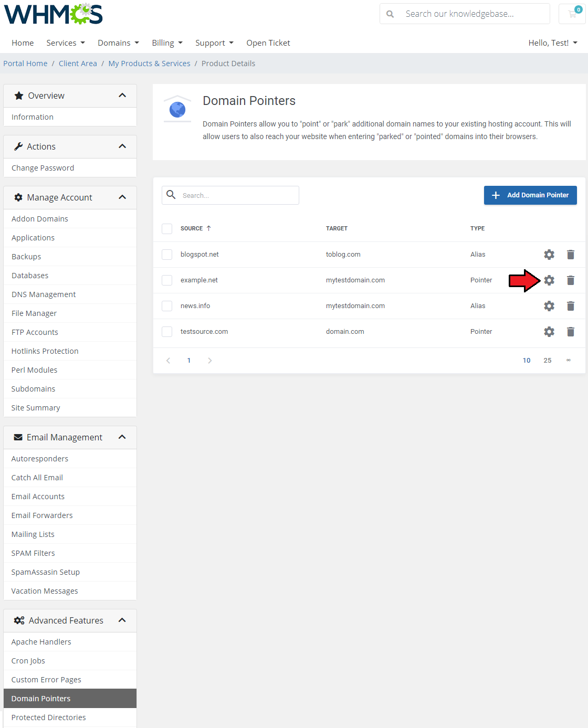588x728 pixels.
Task: Show 25 entries per page
Action: click(x=548, y=361)
